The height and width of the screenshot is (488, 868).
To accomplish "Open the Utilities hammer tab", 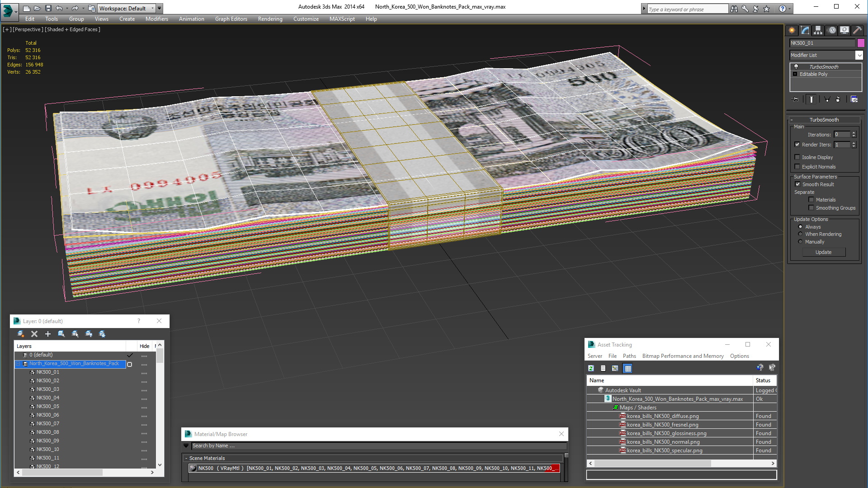I will (858, 30).
